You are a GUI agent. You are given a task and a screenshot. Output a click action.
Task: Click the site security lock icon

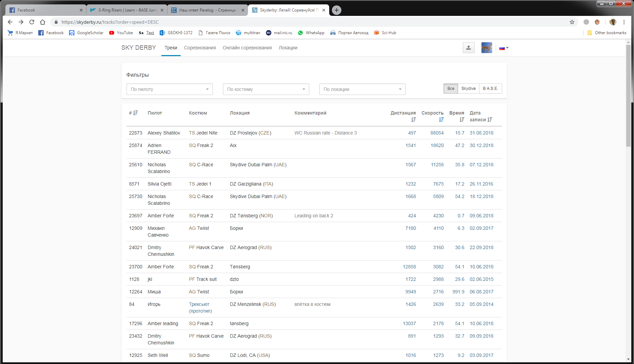coord(56,22)
